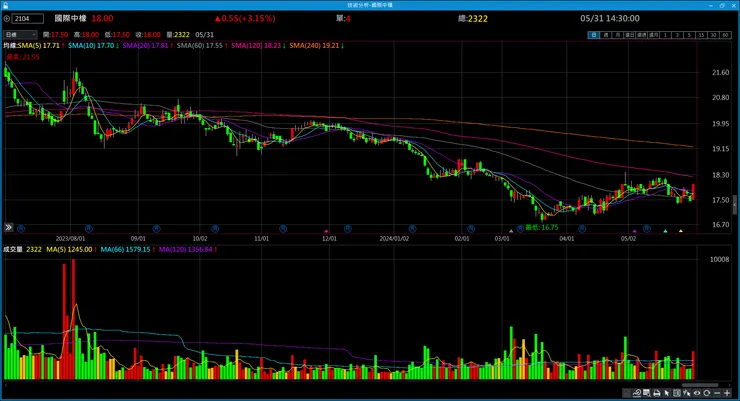Click the print icon in bottom toolbar
The image size is (740, 401).
[656, 393]
